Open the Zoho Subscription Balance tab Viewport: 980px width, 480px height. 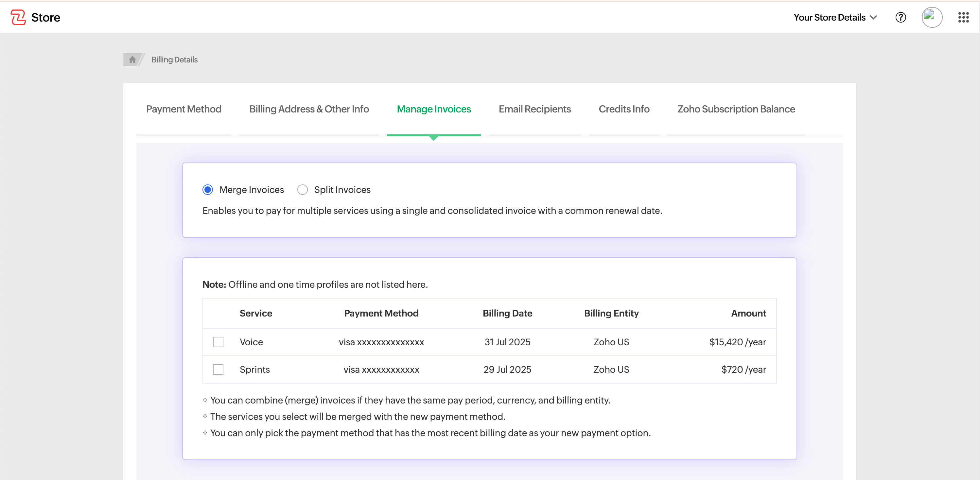736,109
